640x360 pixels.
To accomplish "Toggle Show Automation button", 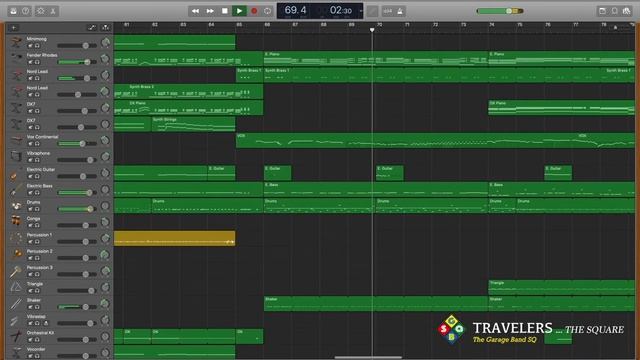I will 92,28.
